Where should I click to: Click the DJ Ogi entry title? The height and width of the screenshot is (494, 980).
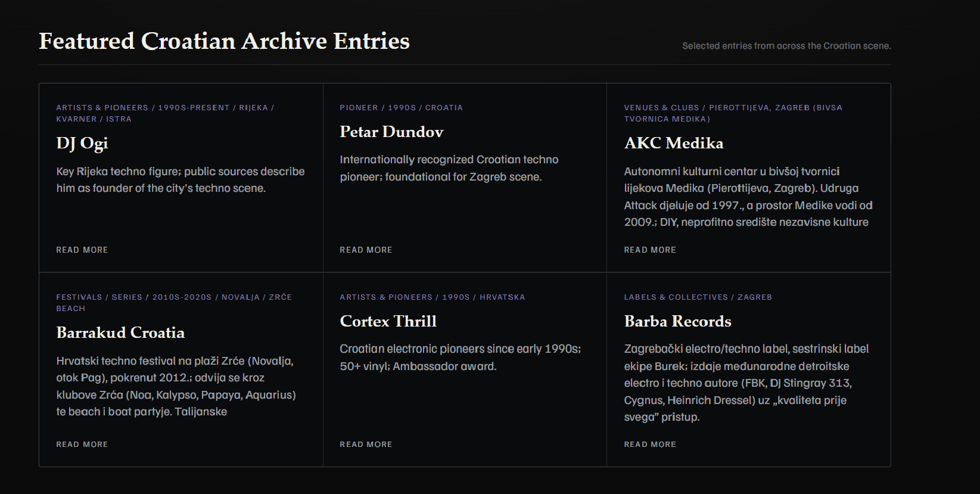[x=82, y=144]
